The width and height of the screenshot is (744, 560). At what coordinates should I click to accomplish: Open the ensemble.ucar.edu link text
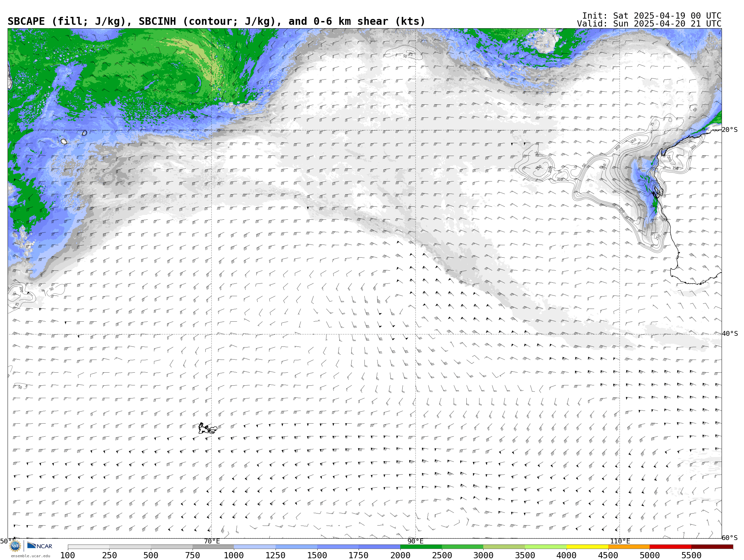point(30,556)
